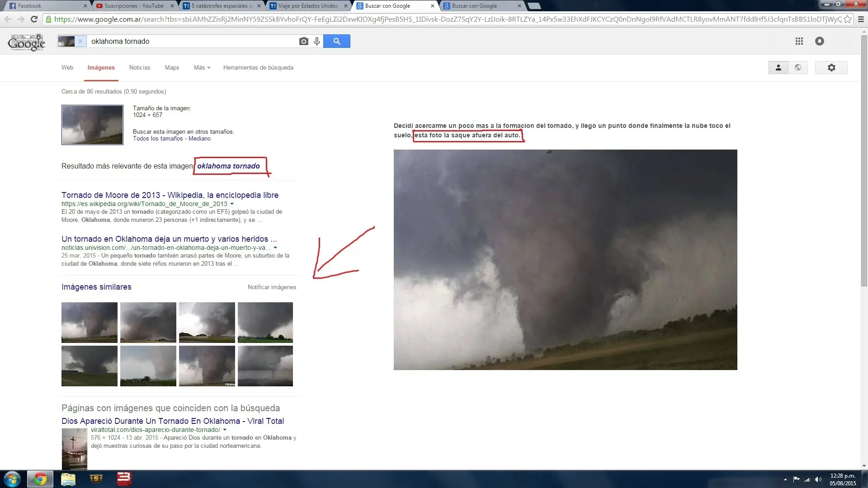Open the first similar tornado thumbnail
Viewport: 868px width, 488px height.
pos(90,322)
